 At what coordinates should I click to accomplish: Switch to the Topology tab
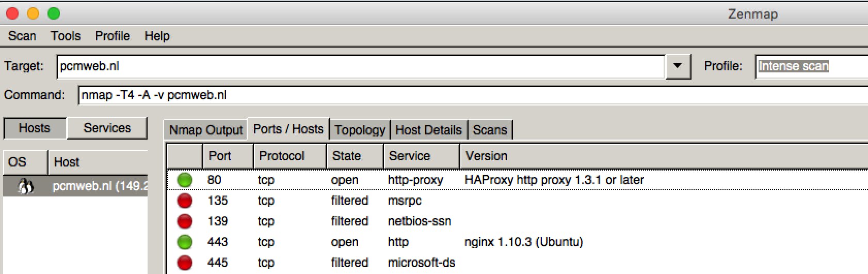(360, 130)
